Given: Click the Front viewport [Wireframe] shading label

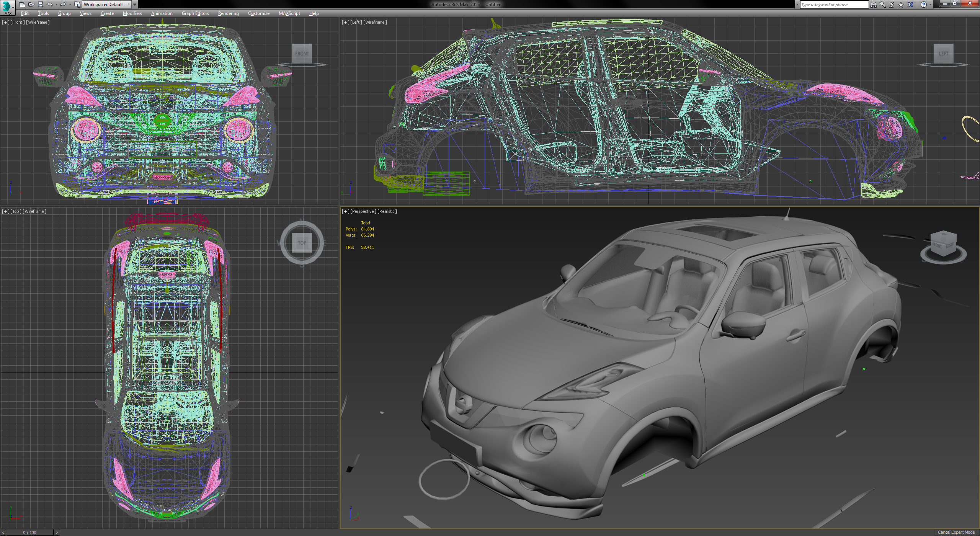Looking at the screenshot, I should (x=38, y=22).
